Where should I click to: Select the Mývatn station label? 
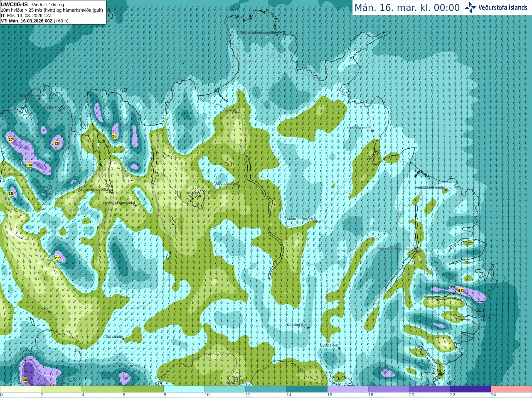pos(193,193)
